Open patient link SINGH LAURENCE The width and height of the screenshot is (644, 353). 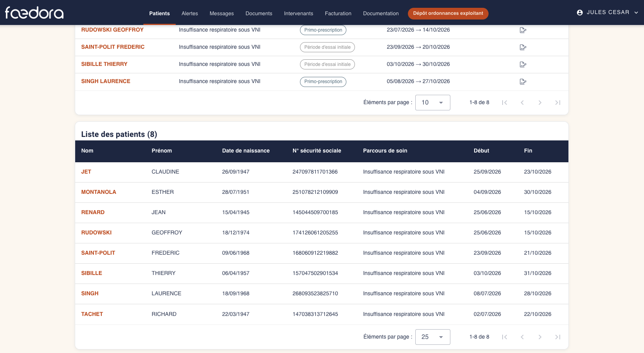[106, 81]
